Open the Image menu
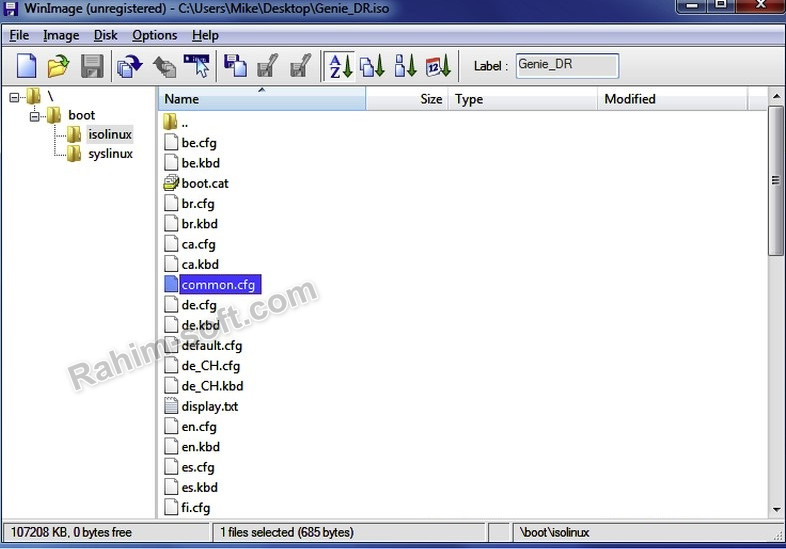 point(61,35)
